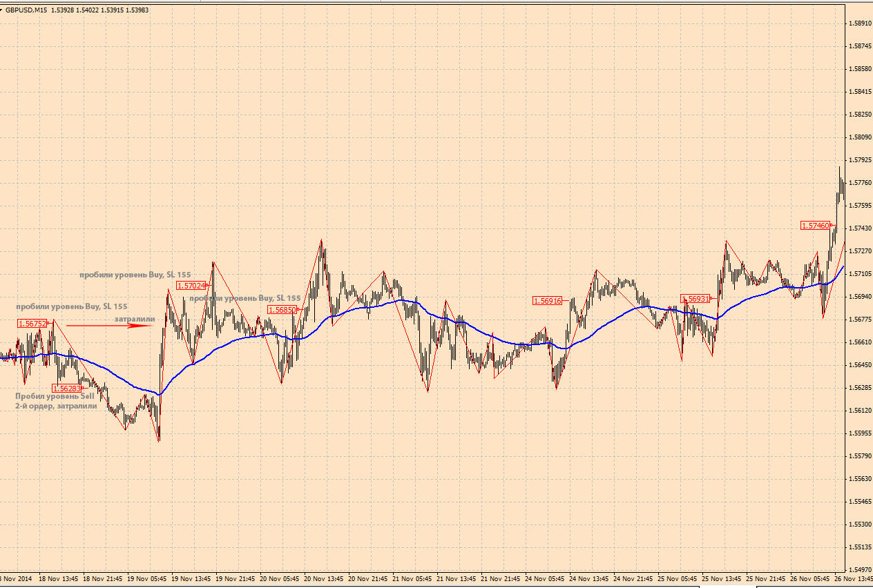Click 1.58090 on the price scale
The image size is (873, 588).
point(858,137)
